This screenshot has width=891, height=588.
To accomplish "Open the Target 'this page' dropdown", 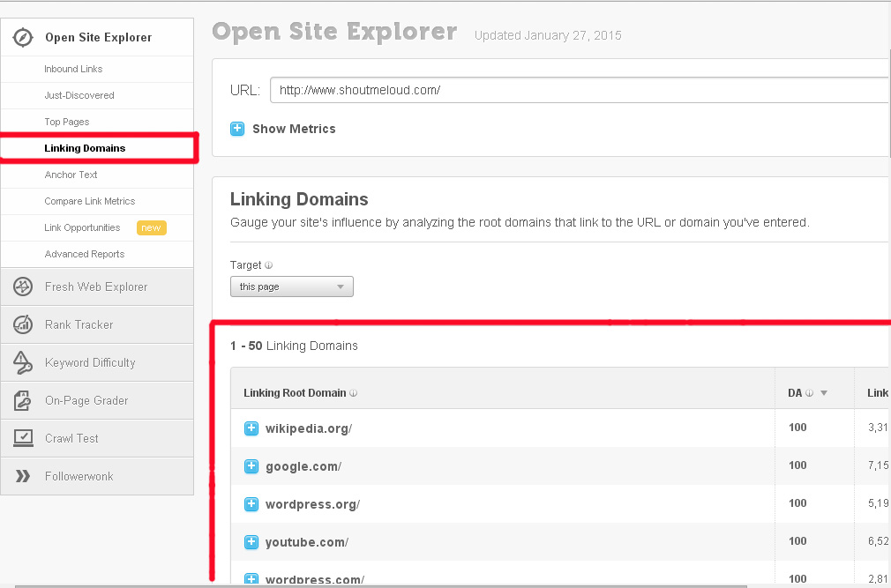I will [291, 287].
